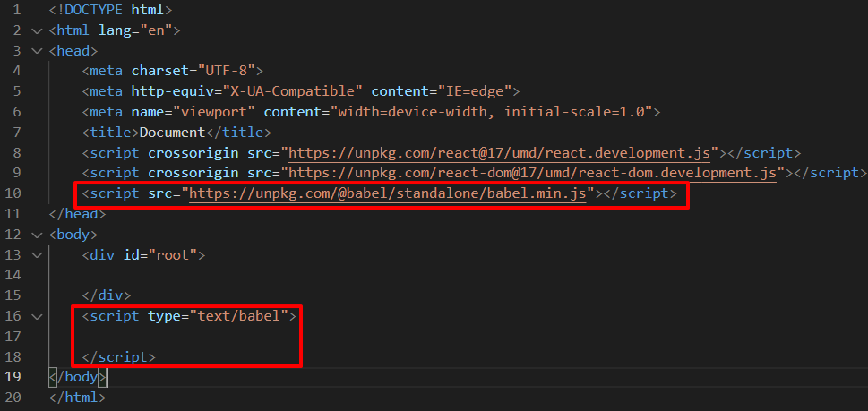Image resolution: width=868 pixels, height=411 pixels.
Task: Click the type="text/babel" attribute
Action: click(218, 316)
